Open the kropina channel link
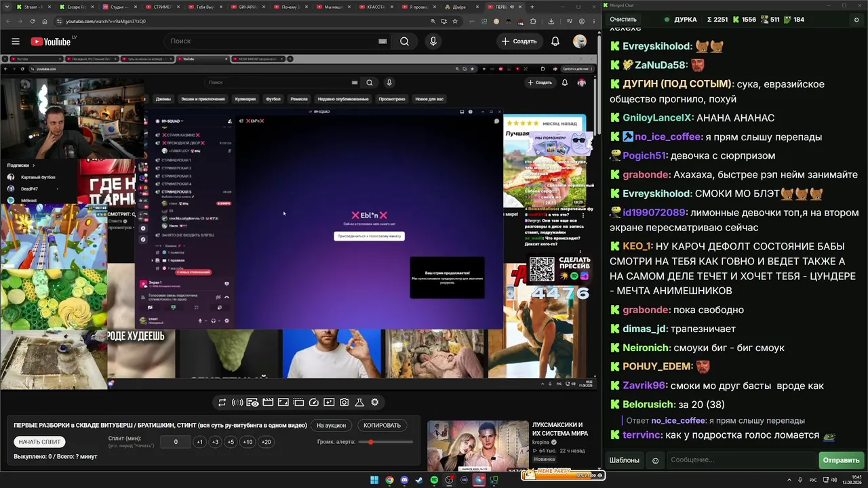Image resolution: width=868 pixels, height=488 pixels. coord(540,443)
